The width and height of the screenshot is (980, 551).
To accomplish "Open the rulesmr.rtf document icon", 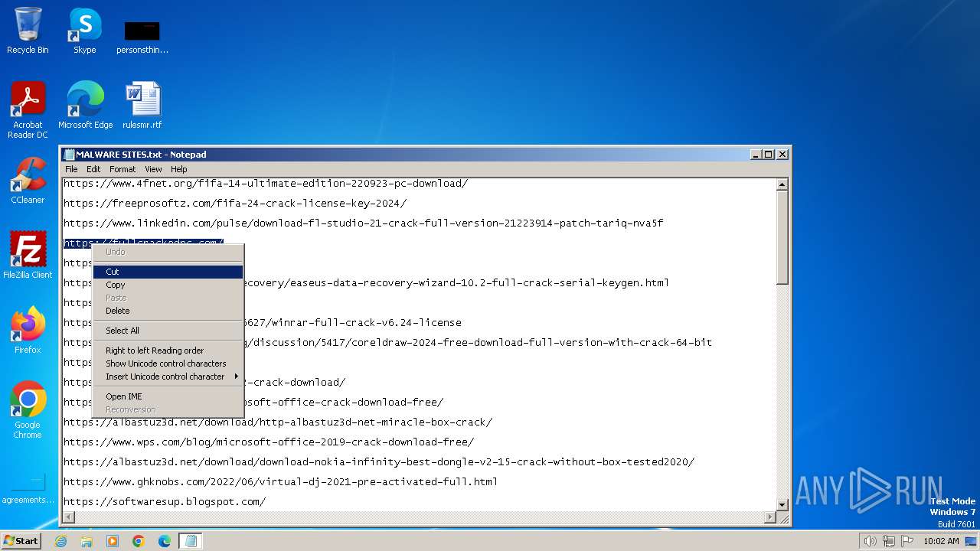I will [x=142, y=105].
